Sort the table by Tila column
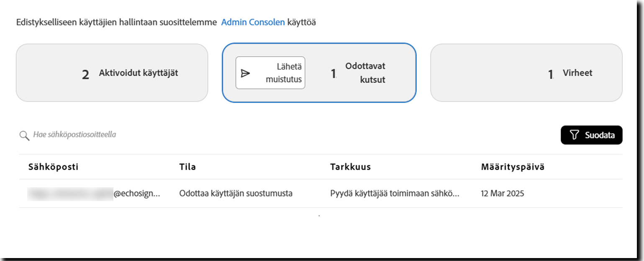The image size is (644, 261). pyautogui.click(x=188, y=166)
